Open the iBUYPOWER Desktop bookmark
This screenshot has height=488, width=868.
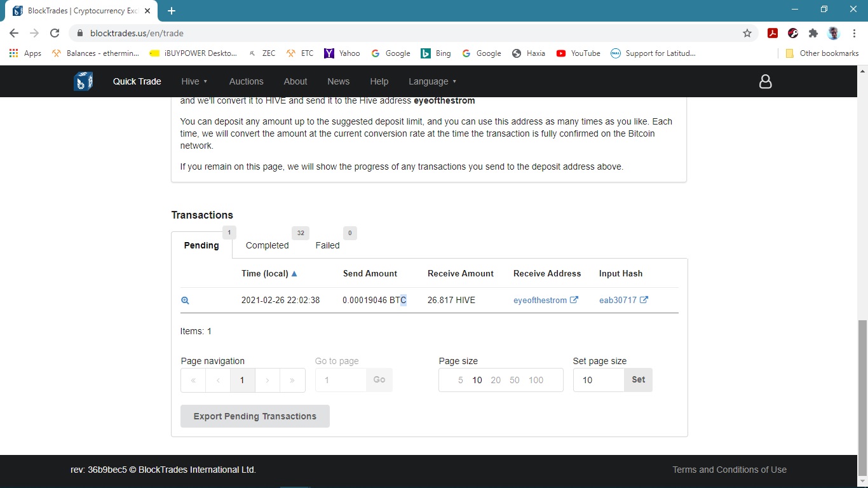[193, 53]
